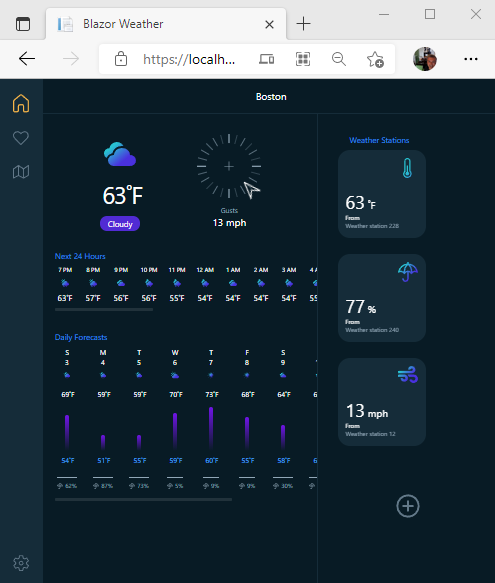Viewport: 495px width, 583px height.
Task: Add this page to favorites star
Action: click(375, 59)
